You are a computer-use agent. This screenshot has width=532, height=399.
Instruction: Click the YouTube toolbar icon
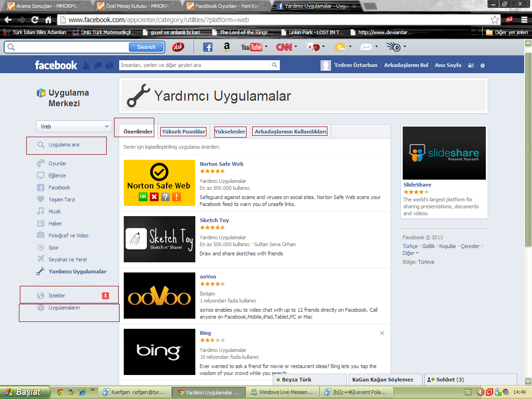point(252,47)
